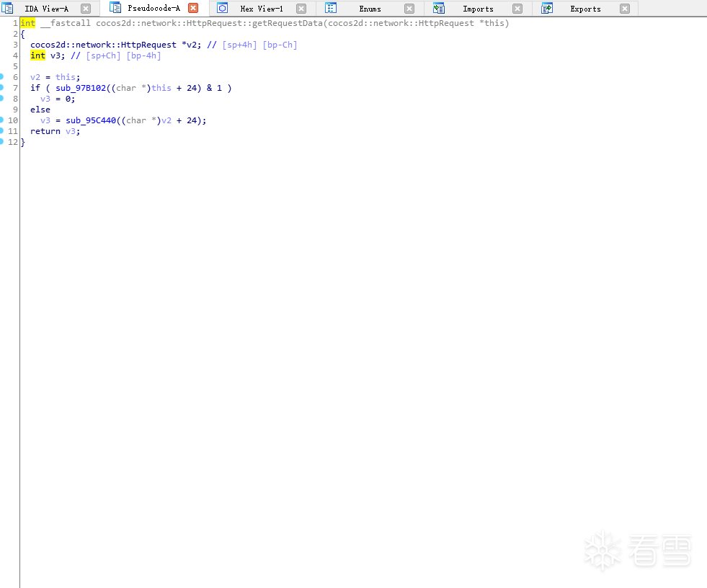The width and height of the screenshot is (707, 588).
Task: Click the IDA View-A tab icon
Action: click(x=8, y=8)
